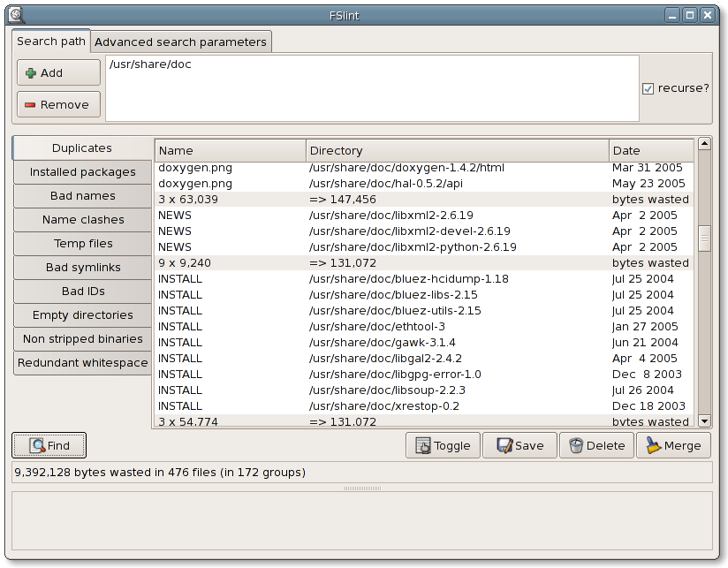Open the Redundant whitespace side tab
Screen dimensions: 728x568
click(x=83, y=362)
